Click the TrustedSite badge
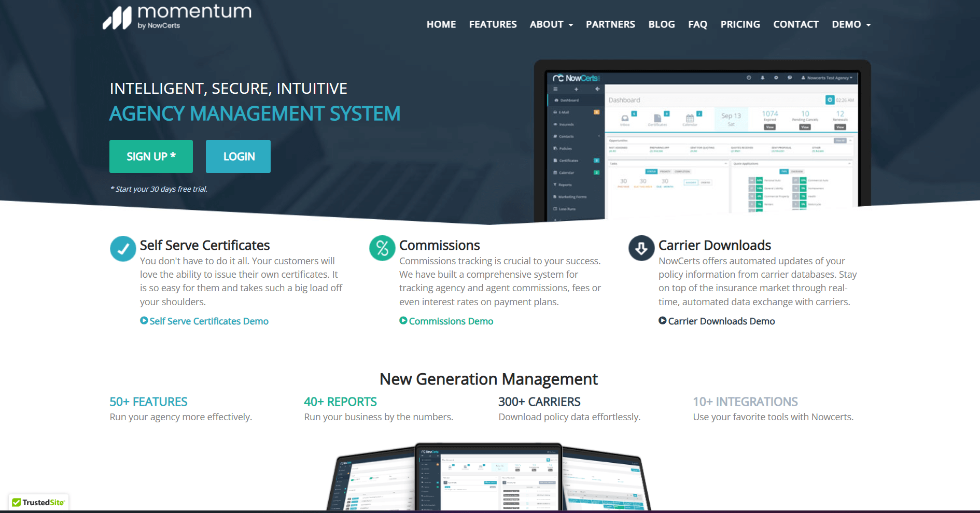 click(x=38, y=502)
